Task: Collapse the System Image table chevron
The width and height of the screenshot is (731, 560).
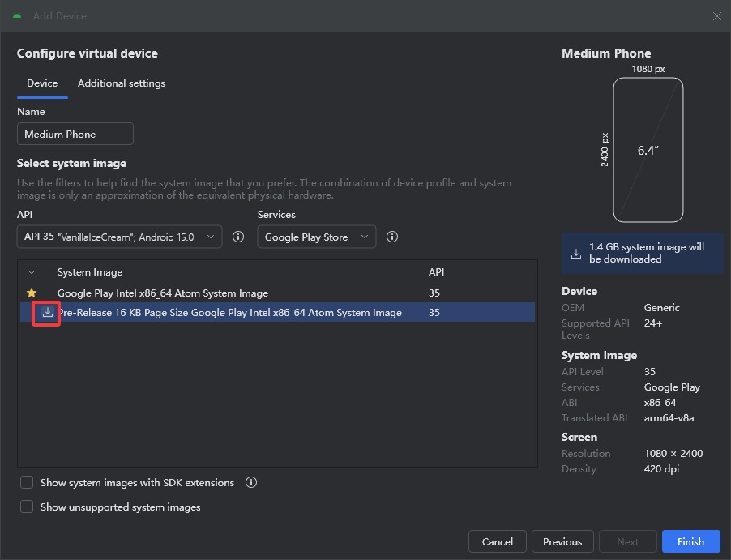Action: [32, 272]
